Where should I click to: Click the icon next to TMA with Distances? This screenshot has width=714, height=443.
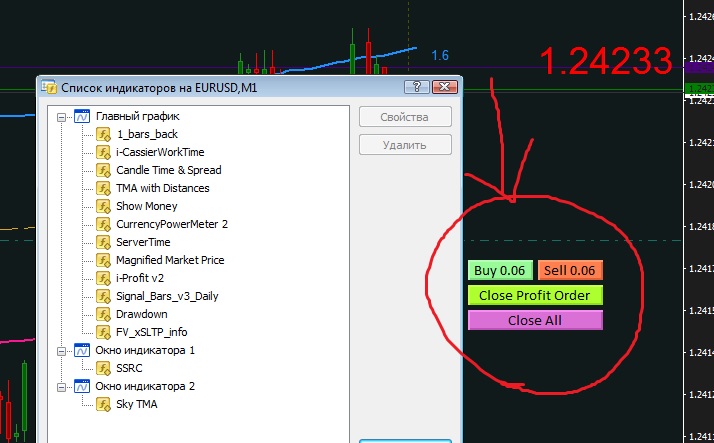pos(103,188)
